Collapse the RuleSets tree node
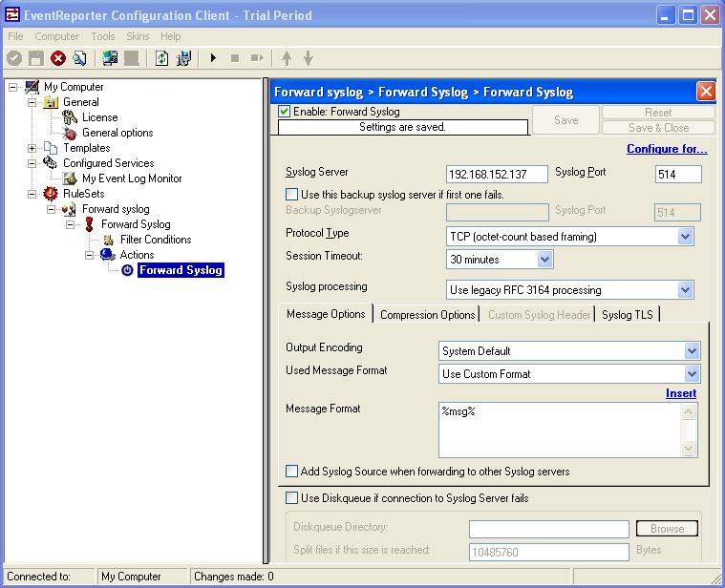This screenshot has height=588, width=725. click(32, 194)
